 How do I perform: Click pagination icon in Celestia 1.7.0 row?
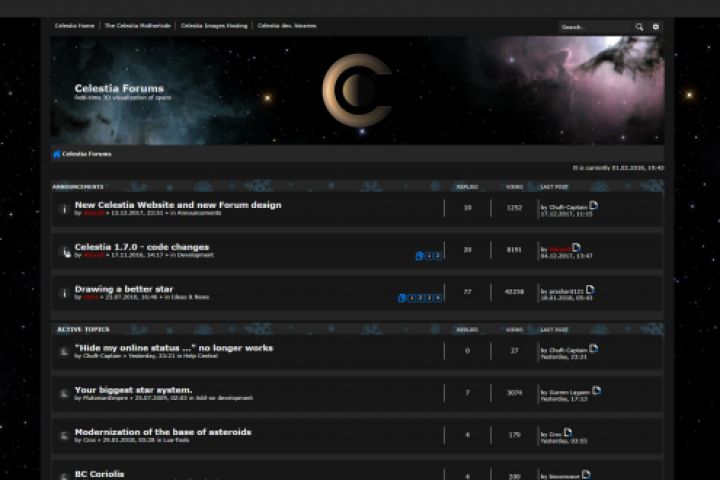pyautogui.click(x=419, y=256)
